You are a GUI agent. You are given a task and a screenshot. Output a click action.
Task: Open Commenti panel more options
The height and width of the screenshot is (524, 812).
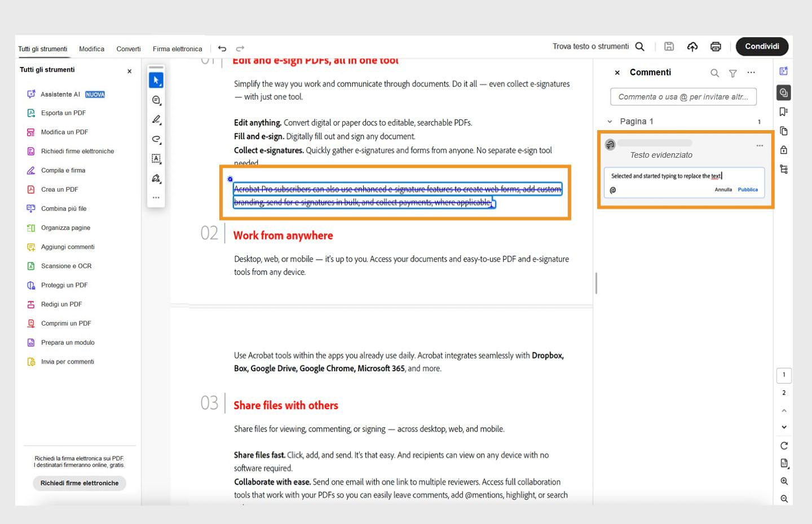tap(751, 73)
